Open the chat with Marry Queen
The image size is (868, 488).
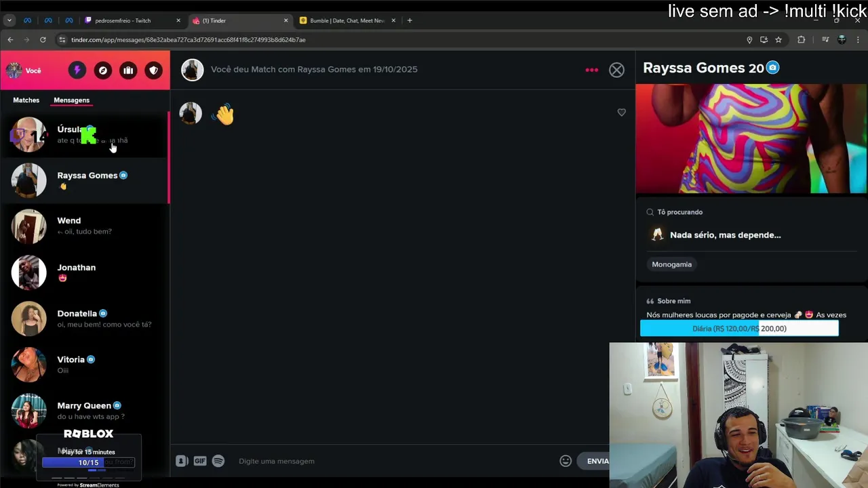(x=85, y=411)
